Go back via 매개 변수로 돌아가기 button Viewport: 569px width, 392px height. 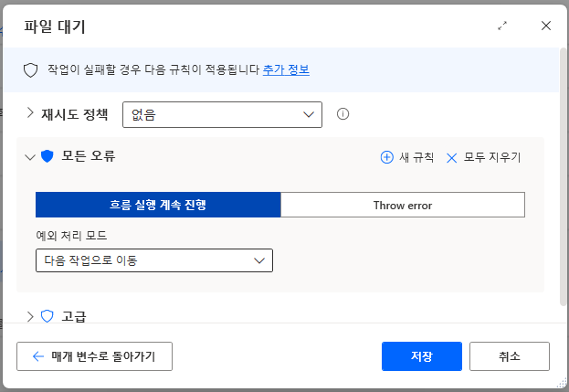tap(94, 356)
